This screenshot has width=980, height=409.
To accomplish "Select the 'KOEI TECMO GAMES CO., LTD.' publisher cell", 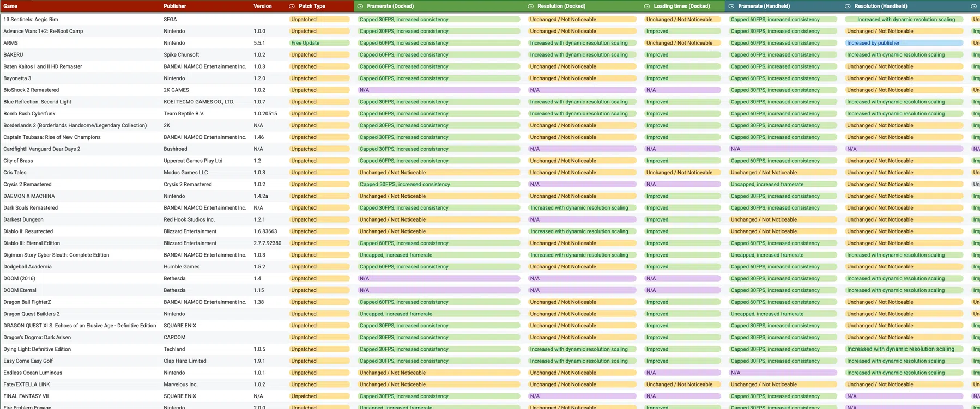I will [199, 102].
